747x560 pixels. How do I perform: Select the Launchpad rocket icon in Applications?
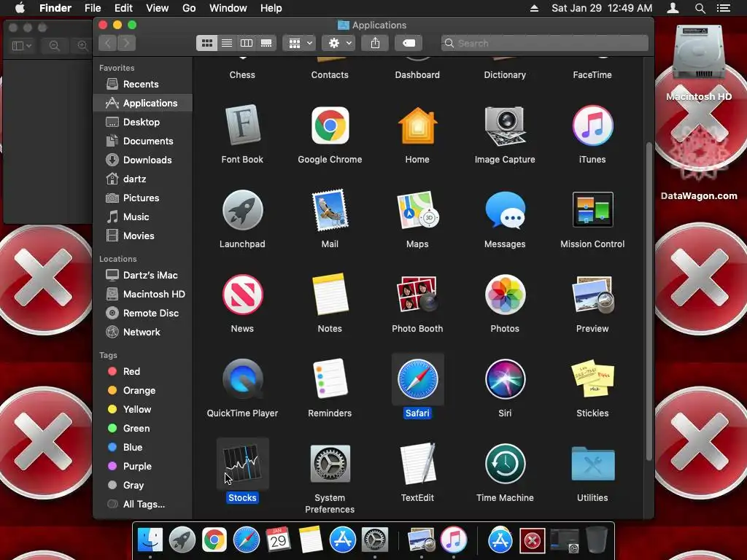(x=242, y=210)
